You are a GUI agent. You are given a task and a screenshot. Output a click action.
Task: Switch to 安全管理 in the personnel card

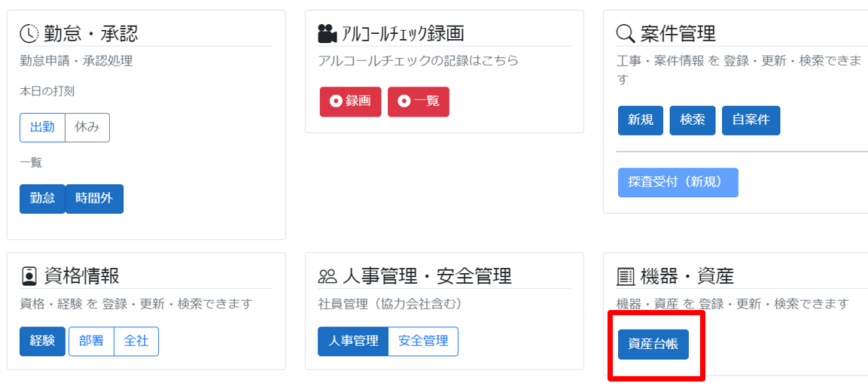tap(424, 342)
